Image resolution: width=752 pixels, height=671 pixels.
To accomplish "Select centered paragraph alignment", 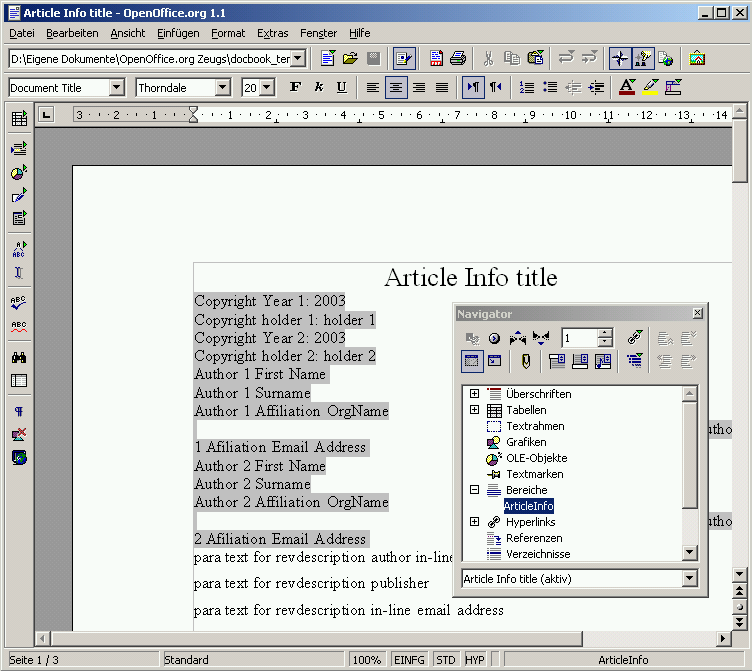I will pos(396,88).
